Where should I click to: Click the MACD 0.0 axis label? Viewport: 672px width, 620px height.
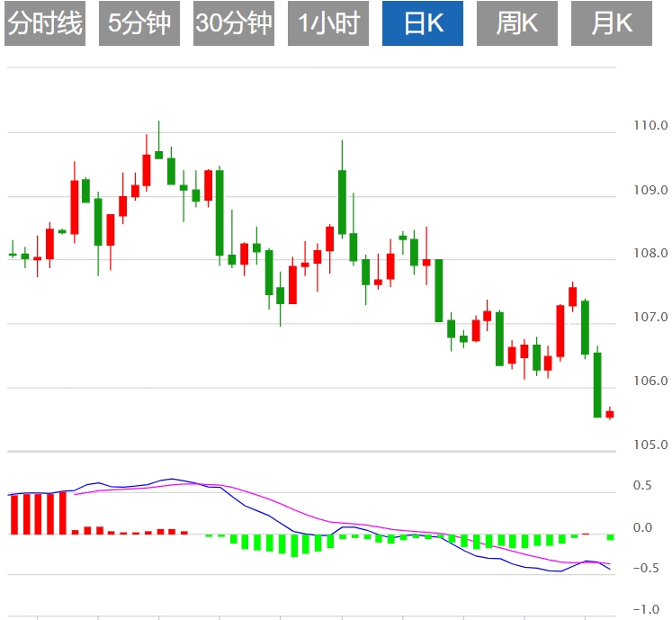[x=642, y=527]
